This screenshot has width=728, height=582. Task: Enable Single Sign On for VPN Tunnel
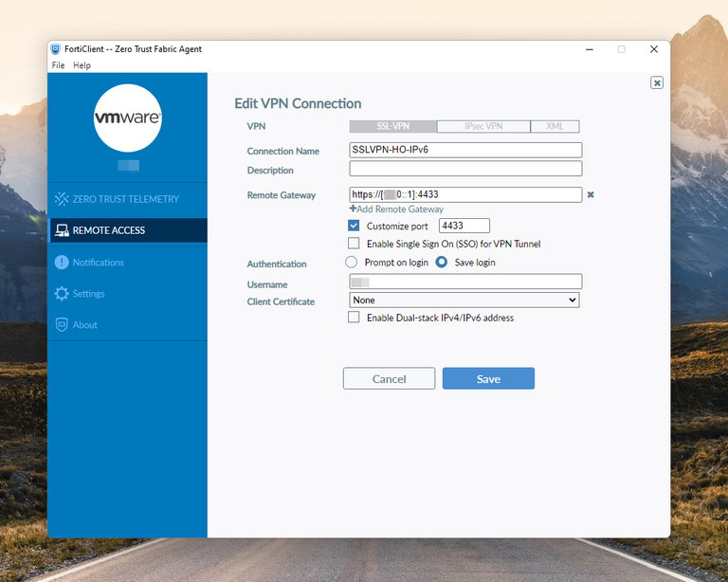pos(354,244)
